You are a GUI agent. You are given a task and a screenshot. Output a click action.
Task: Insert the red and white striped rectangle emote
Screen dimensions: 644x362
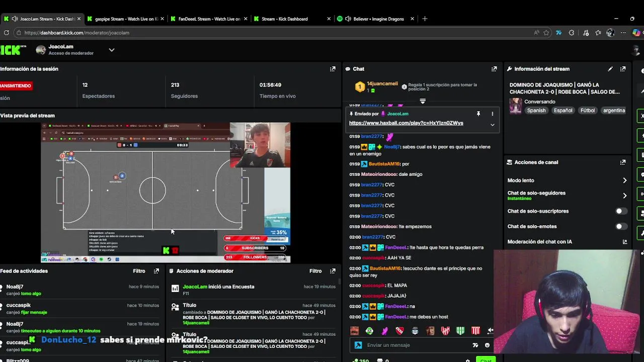475,331
